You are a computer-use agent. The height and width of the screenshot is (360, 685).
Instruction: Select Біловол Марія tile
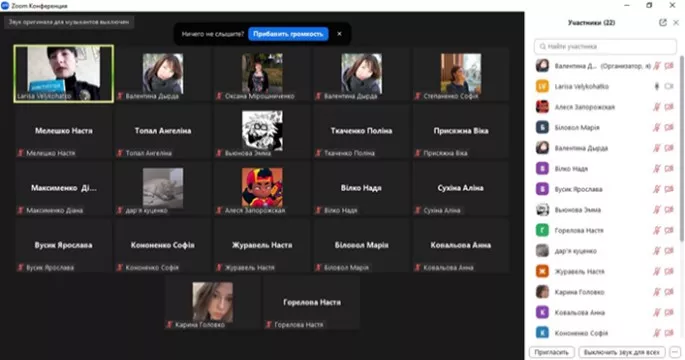click(x=361, y=246)
